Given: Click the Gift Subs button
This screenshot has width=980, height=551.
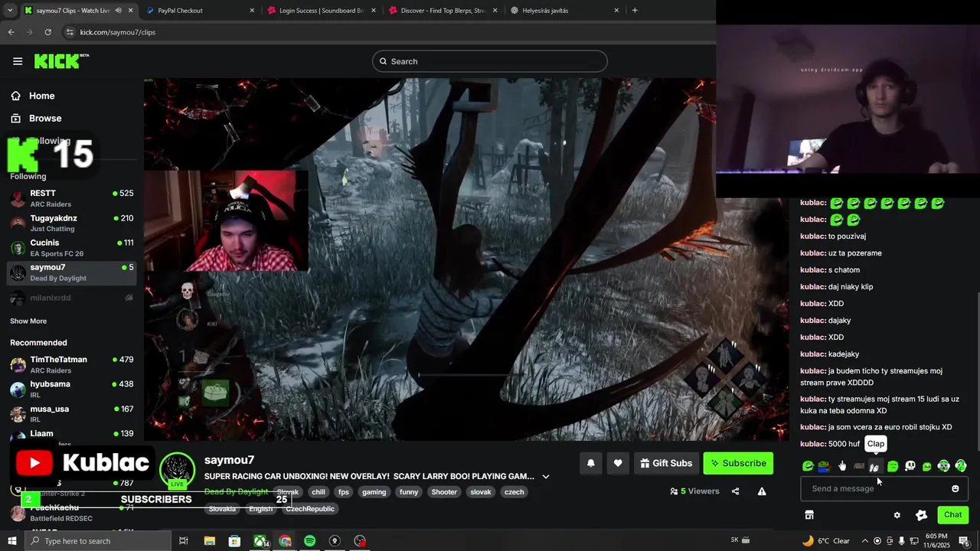Looking at the screenshot, I should point(666,463).
